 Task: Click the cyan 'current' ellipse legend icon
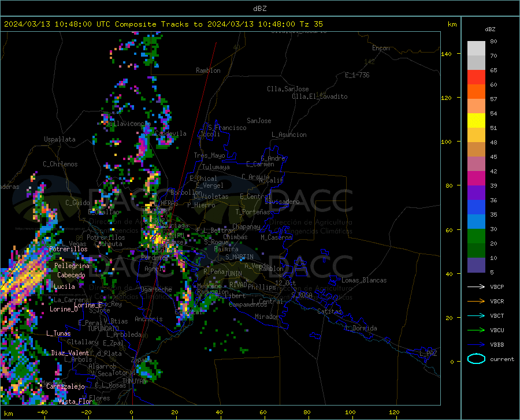(x=476, y=359)
